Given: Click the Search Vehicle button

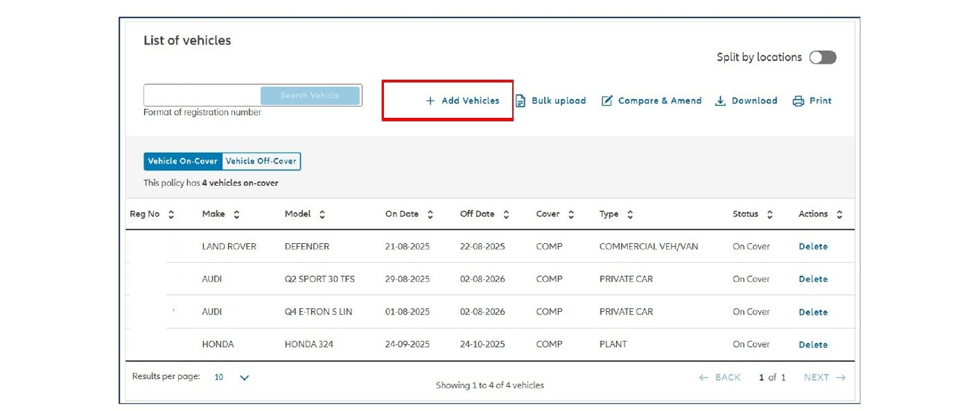Looking at the screenshot, I should [x=310, y=96].
